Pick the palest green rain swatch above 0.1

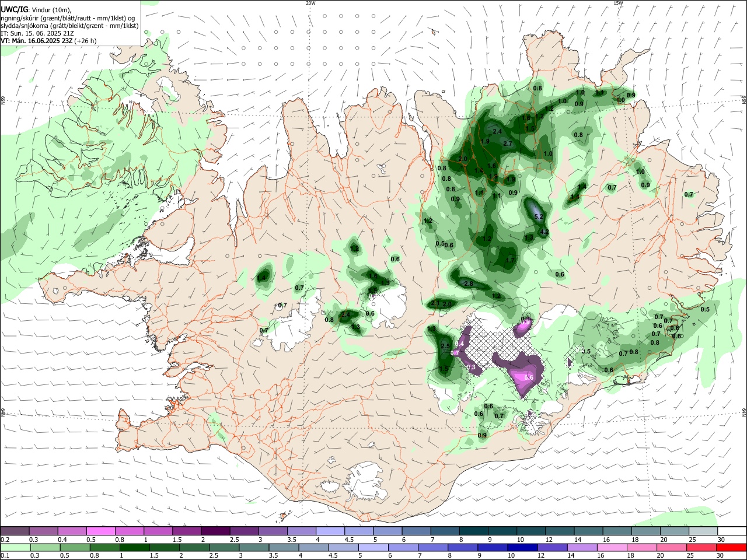(15, 547)
